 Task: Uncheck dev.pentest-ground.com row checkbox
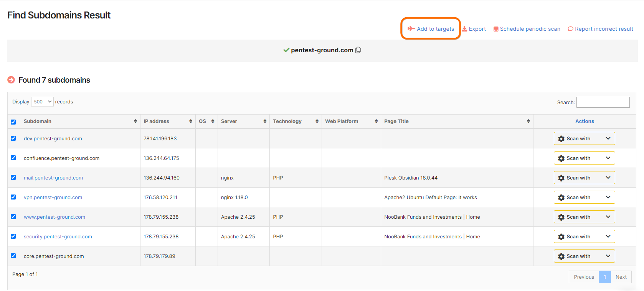(13, 138)
